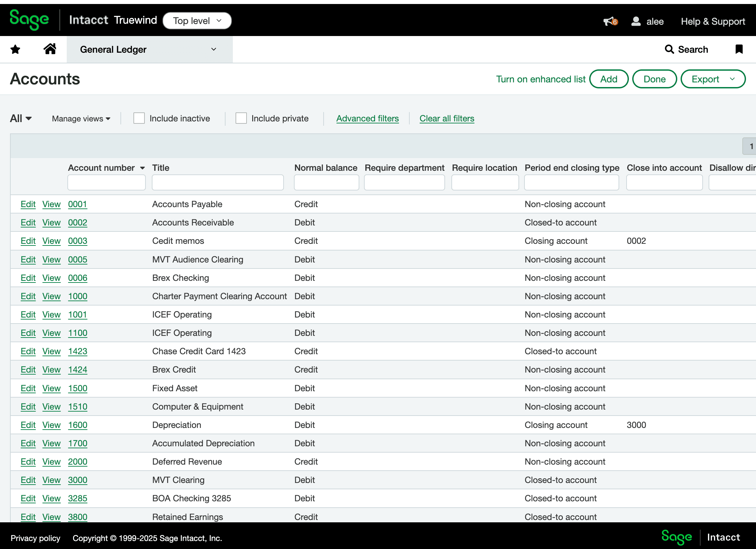
Task: View the Fixed Asset account
Action: [x=51, y=388]
